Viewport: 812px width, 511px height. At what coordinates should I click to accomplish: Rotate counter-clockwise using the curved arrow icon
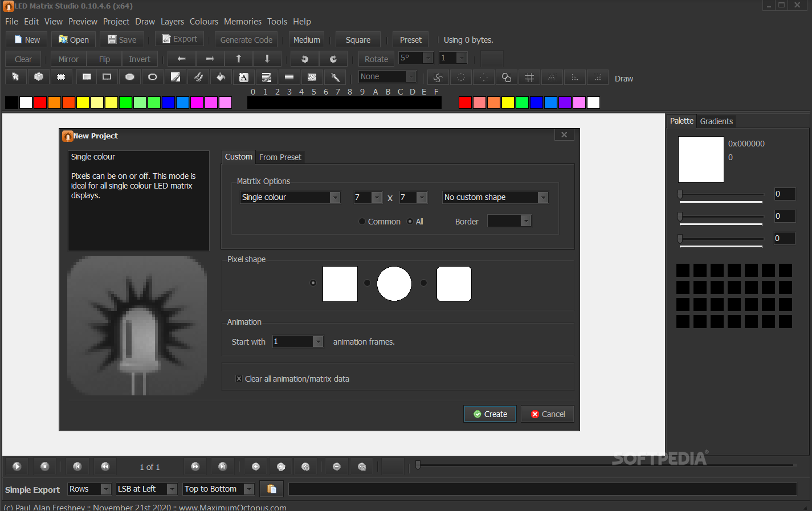point(305,59)
